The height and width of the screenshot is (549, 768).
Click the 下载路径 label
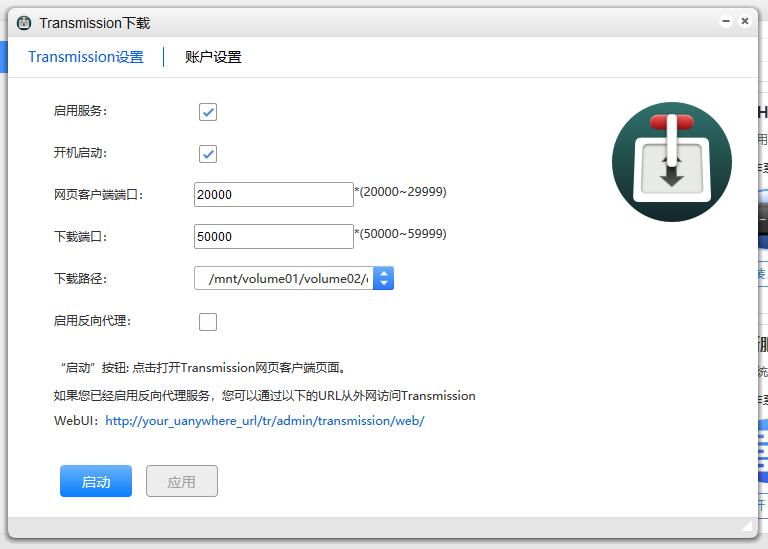pyautogui.click(x=80, y=279)
